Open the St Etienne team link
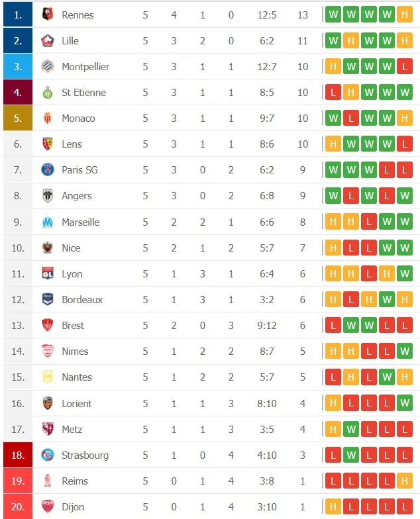The image size is (420, 519). [x=83, y=93]
